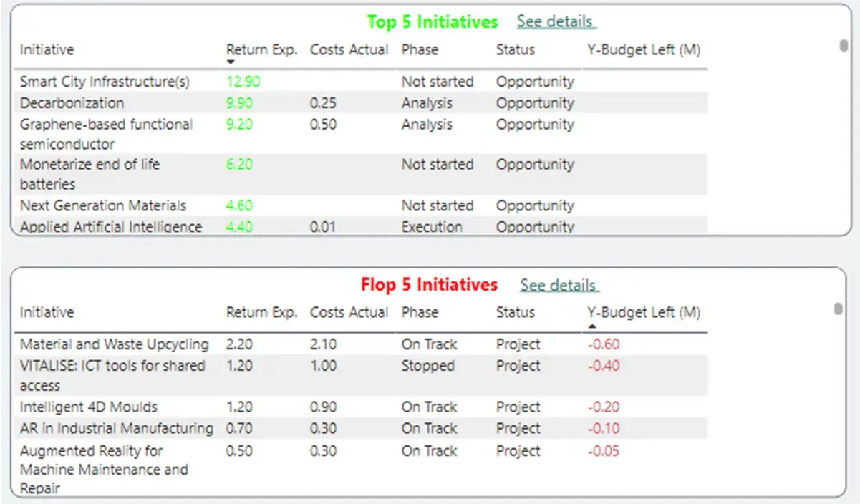
Task: Sort Flop 5 table by Costs Actual
Action: (x=349, y=312)
